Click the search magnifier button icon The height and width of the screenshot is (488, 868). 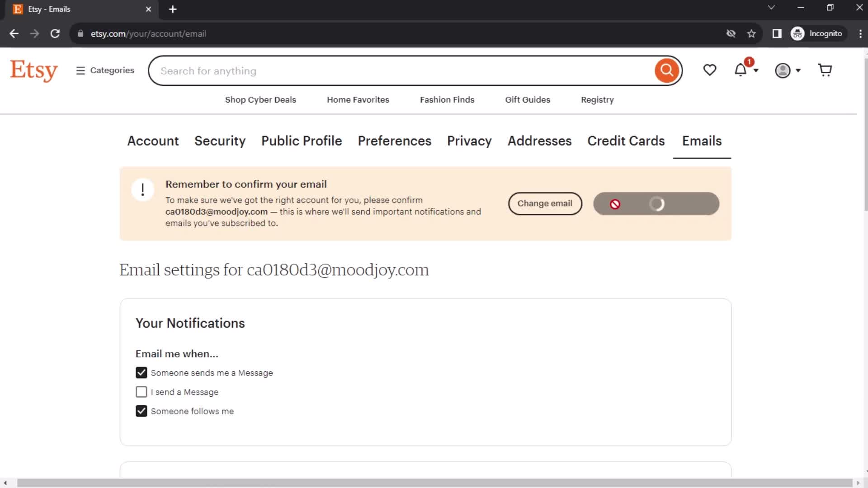(x=667, y=70)
